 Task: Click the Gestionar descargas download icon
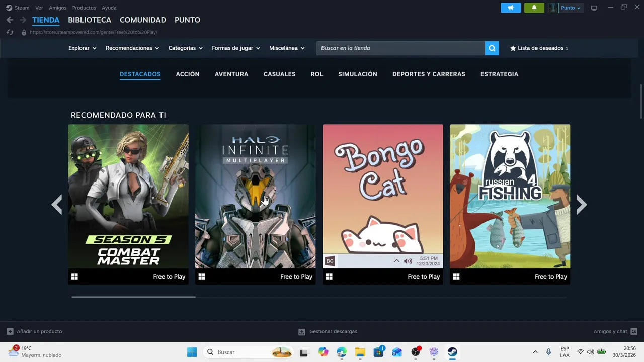(302, 332)
